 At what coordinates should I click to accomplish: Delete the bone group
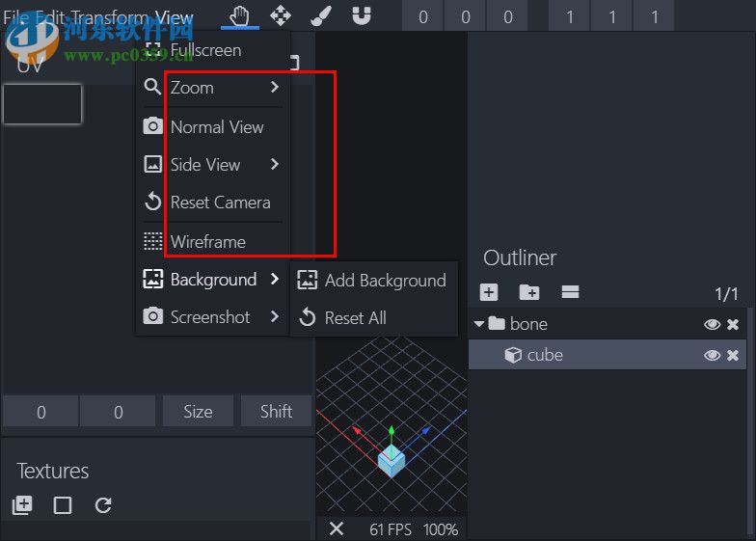click(x=733, y=324)
